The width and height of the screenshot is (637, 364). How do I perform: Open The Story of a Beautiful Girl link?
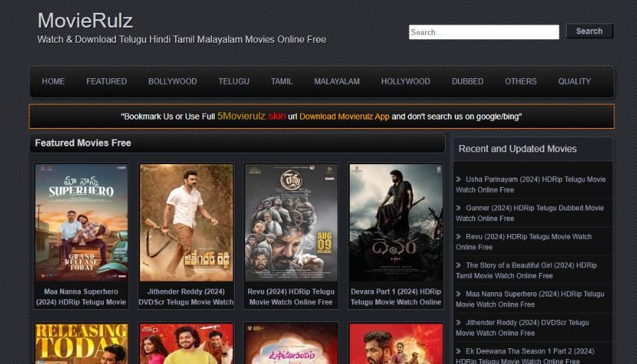[x=526, y=270]
